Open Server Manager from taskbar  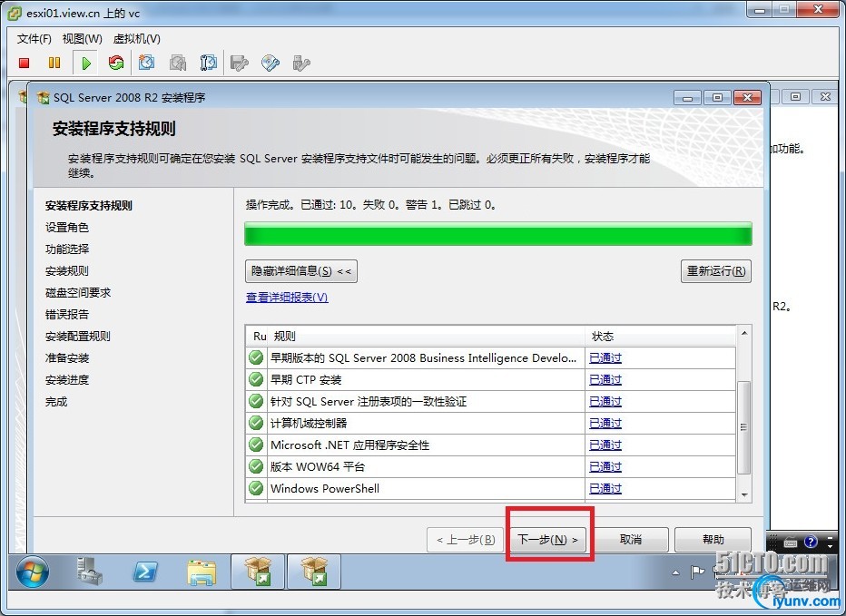(90, 572)
